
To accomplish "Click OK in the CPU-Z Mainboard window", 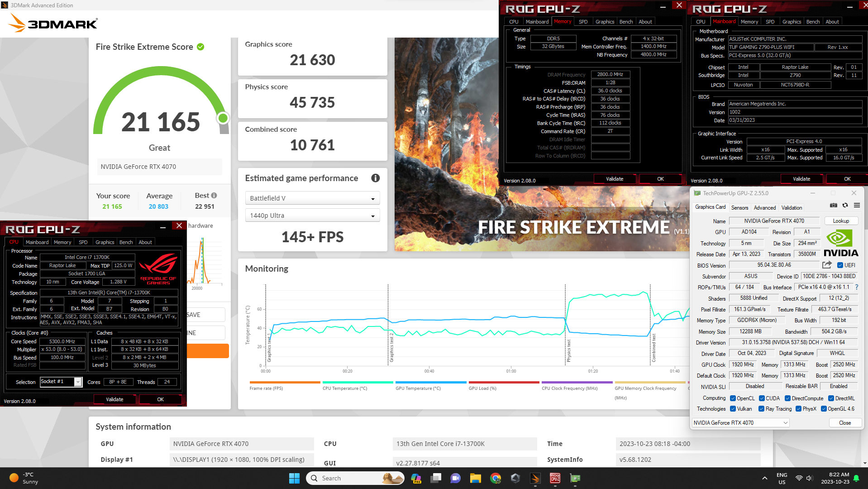I will (x=847, y=179).
